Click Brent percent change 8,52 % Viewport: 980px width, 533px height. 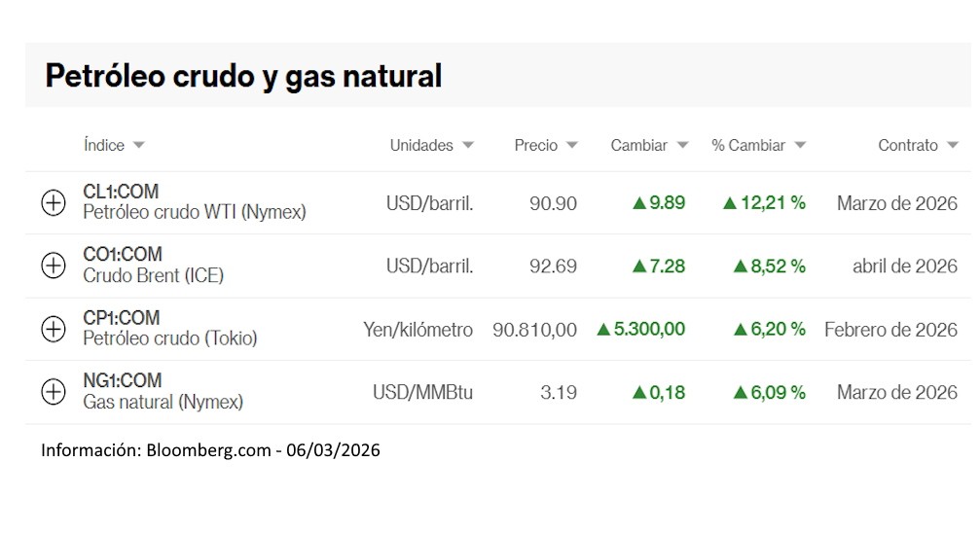tap(765, 266)
